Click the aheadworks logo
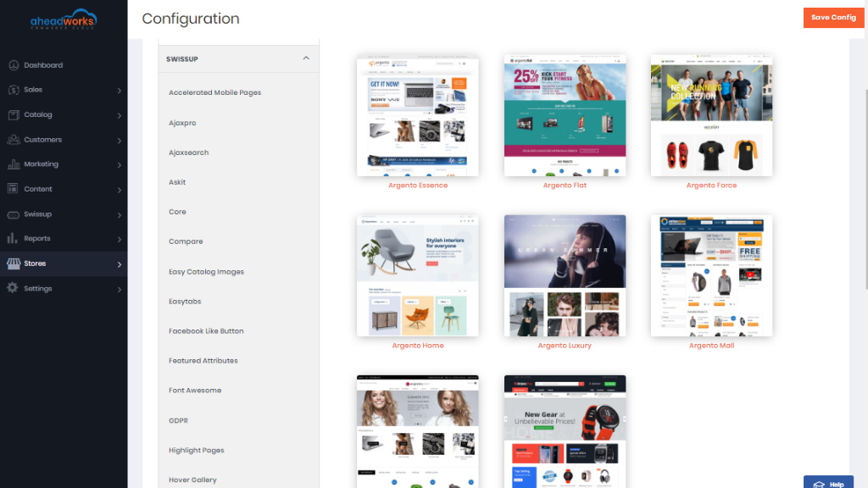The width and height of the screenshot is (868, 488). (64, 19)
